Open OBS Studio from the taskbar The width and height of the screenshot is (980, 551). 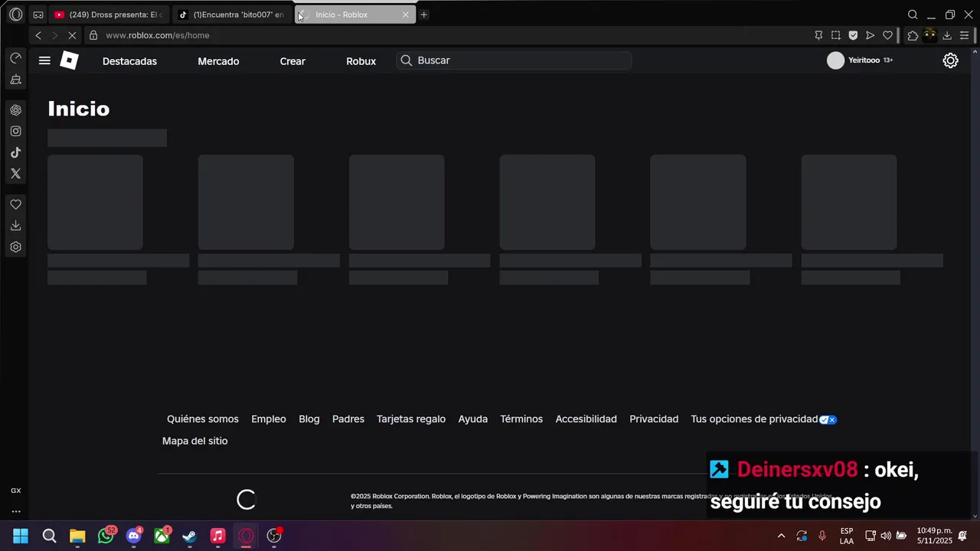pyautogui.click(x=274, y=536)
